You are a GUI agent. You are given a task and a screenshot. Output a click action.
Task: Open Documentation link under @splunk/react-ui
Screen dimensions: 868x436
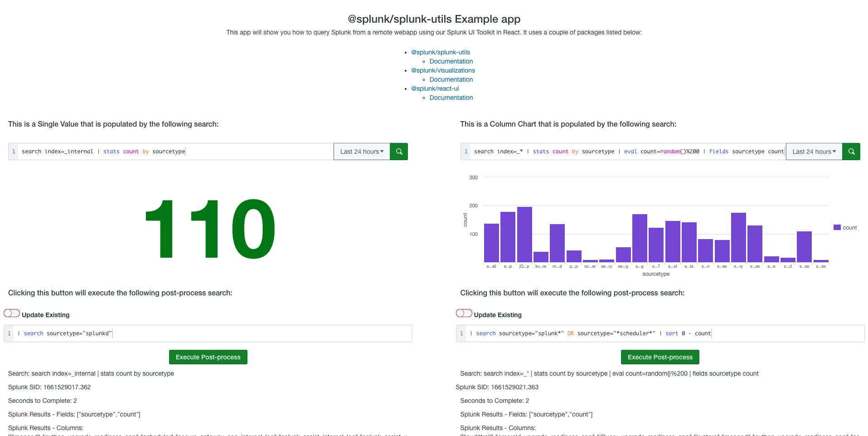[451, 98]
